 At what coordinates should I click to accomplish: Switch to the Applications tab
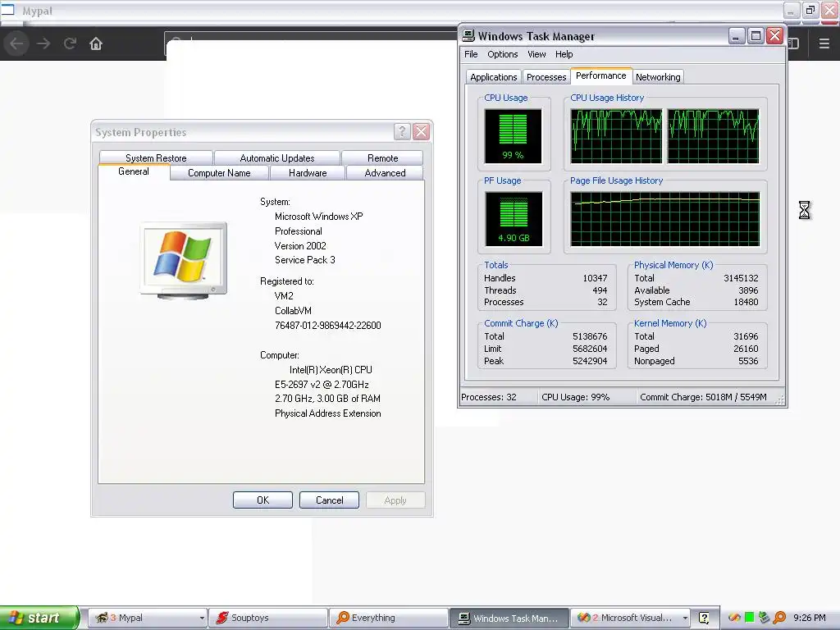493,77
